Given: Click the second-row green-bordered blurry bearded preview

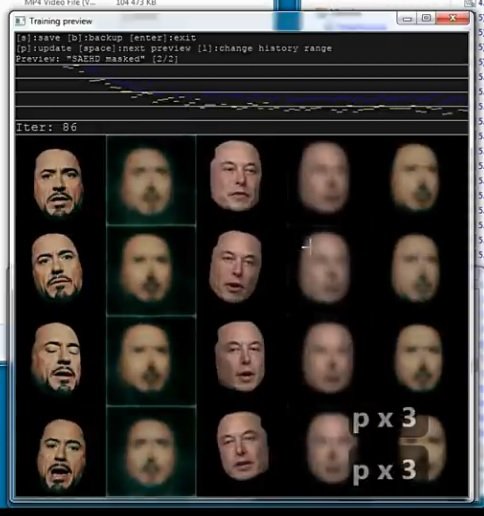Looking at the screenshot, I should pyautogui.click(x=151, y=270).
